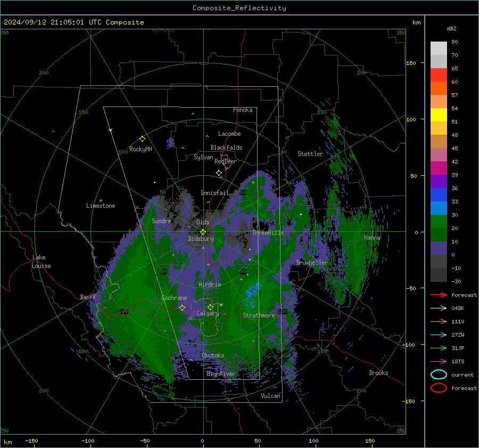Click the 'Airdrie' city label

(x=210, y=284)
